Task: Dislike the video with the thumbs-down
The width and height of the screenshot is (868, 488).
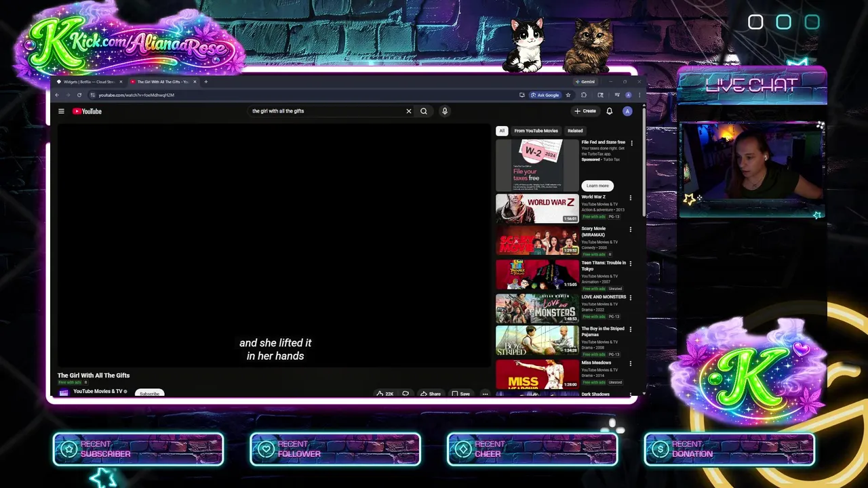Action: click(x=406, y=394)
